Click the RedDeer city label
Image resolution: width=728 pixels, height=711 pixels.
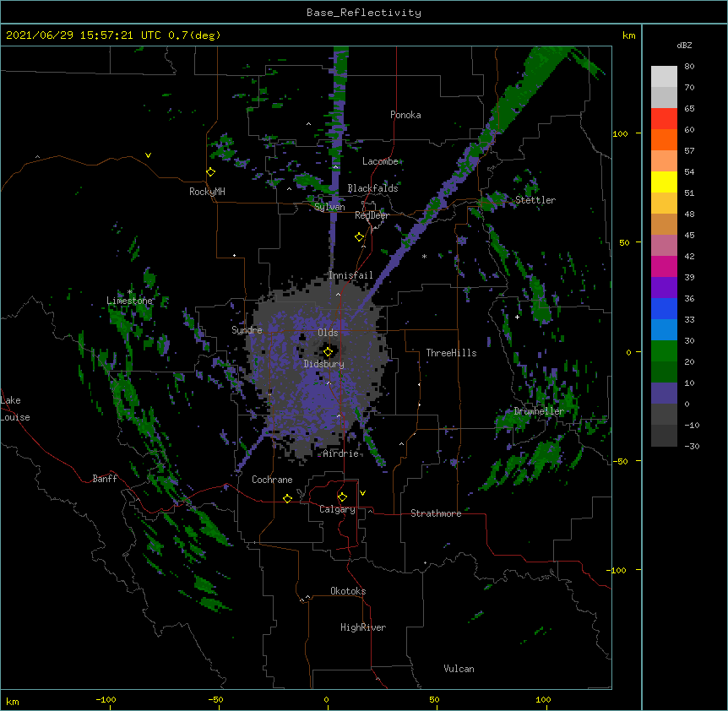(x=372, y=215)
